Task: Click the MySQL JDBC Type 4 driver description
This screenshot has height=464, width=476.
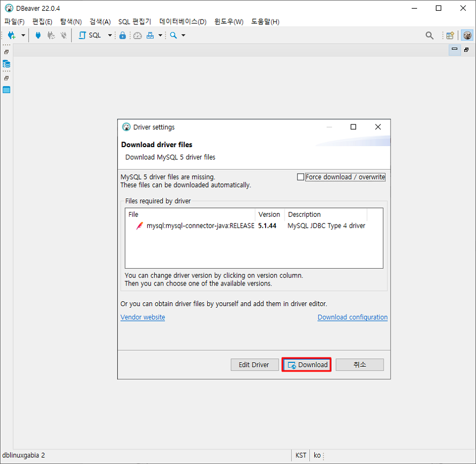Action: point(326,226)
